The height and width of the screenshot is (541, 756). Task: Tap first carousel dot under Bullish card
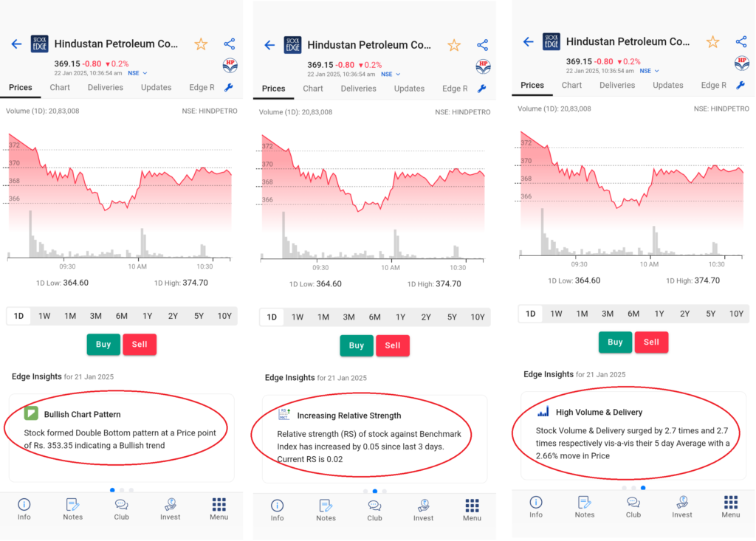(112, 490)
